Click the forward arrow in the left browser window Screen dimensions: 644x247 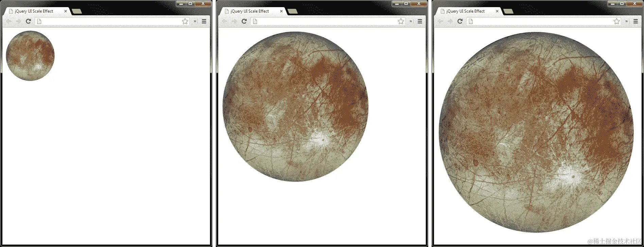coord(18,21)
